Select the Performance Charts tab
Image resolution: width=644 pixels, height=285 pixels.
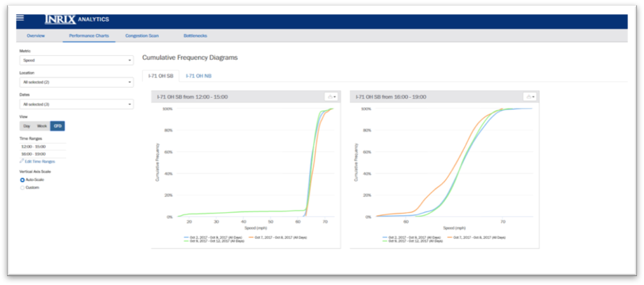[x=89, y=36]
